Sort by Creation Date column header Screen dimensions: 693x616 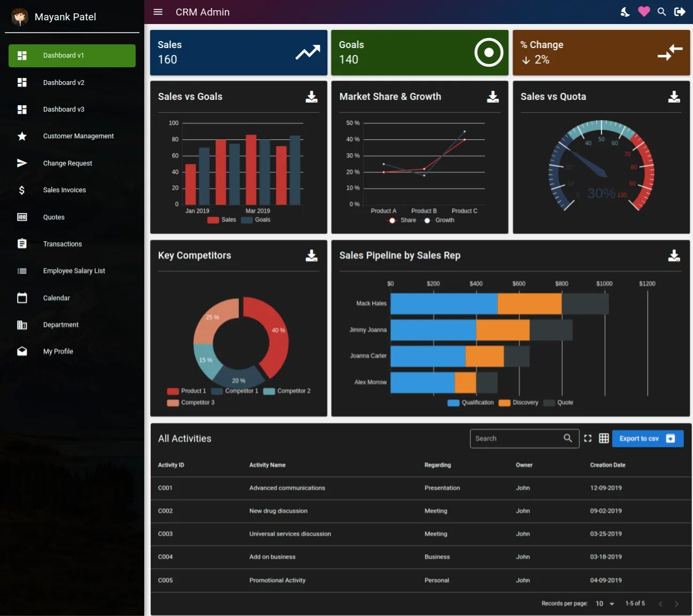(608, 465)
